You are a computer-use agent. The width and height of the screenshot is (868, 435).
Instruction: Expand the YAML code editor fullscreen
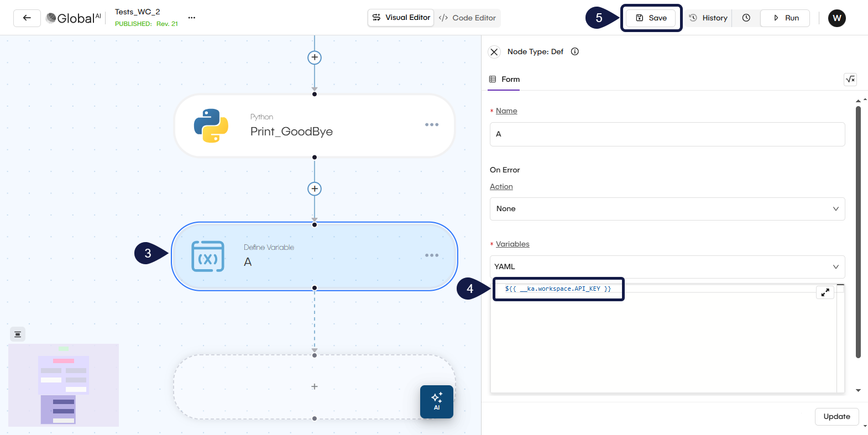(x=825, y=292)
